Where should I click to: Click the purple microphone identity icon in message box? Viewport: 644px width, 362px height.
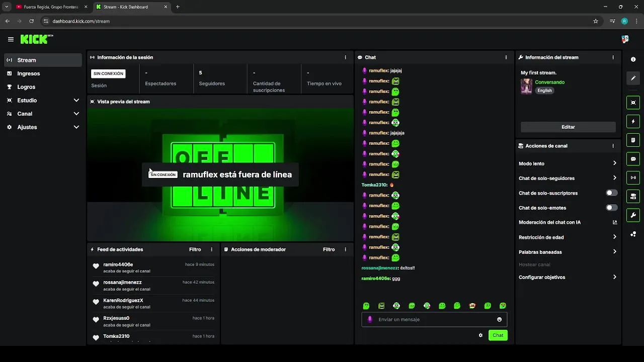tap(370, 319)
